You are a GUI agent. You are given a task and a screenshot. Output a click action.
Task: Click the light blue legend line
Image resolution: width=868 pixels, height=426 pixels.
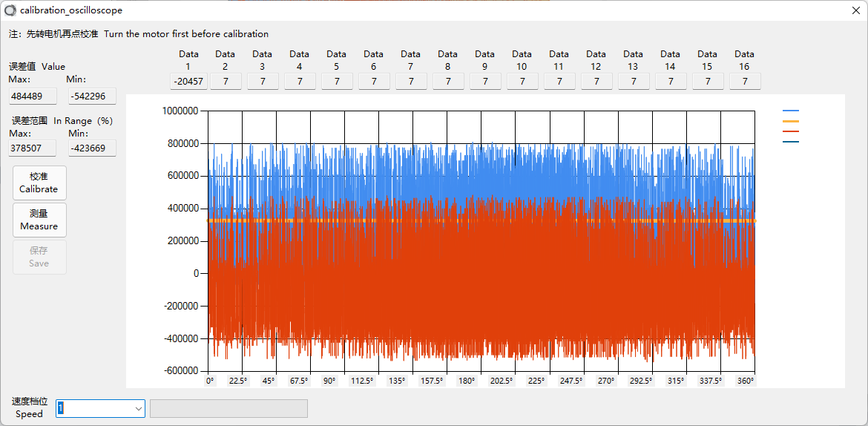[x=791, y=111]
